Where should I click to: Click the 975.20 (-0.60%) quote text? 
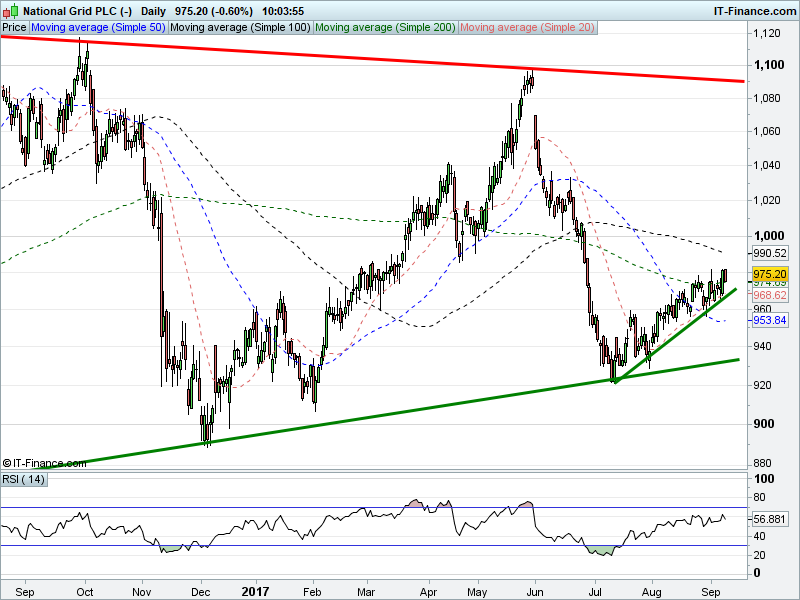coord(213,11)
